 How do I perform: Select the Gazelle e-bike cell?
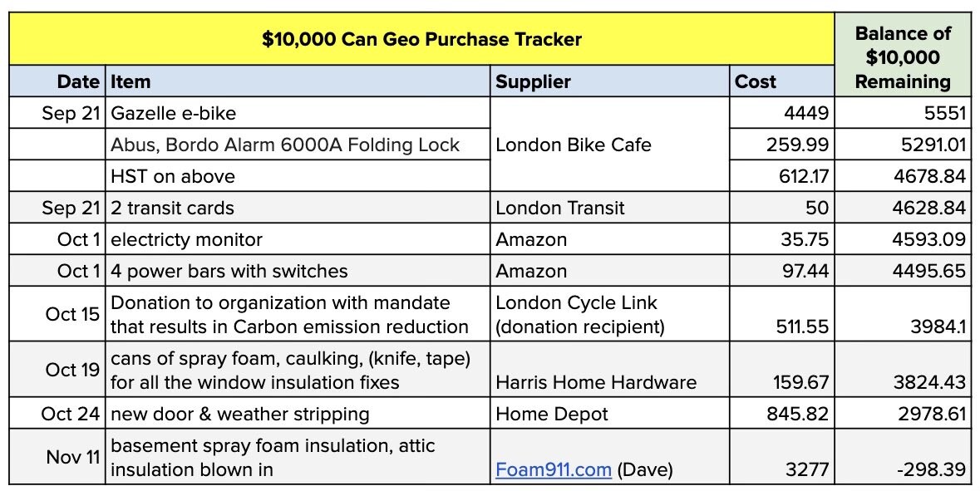coord(173,113)
